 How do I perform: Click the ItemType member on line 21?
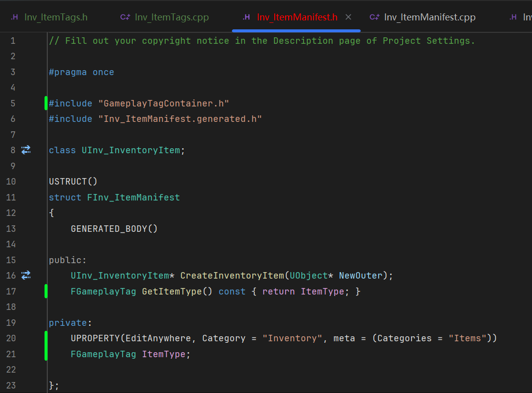[164, 354]
